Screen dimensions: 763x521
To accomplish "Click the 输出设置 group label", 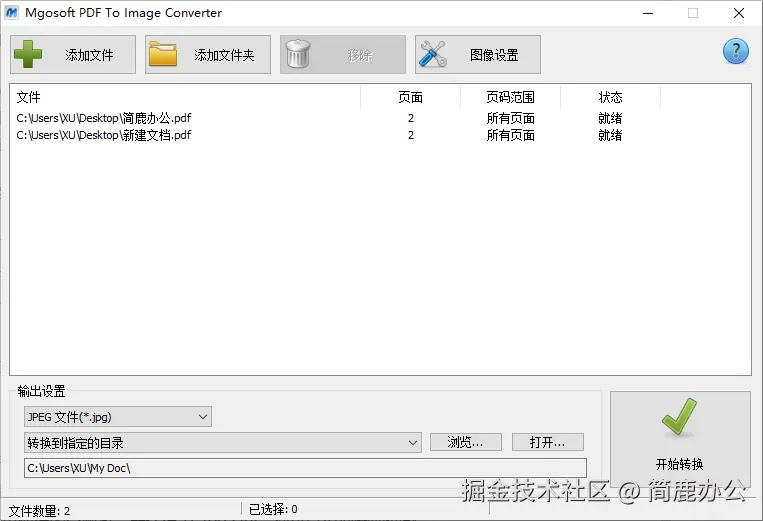I will click(41, 391).
